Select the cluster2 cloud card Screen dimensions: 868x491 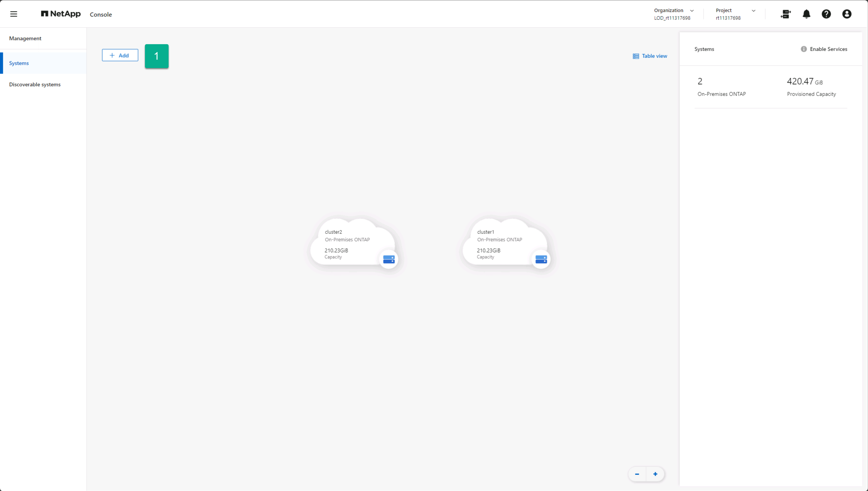click(x=347, y=243)
